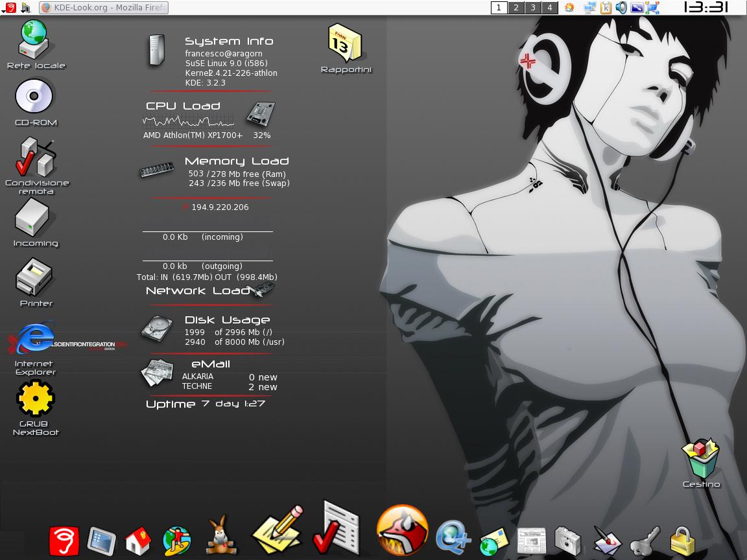The width and height of the screenshot is (747, 560).
Task: Click the red swirl menu icon in dock
Action: [x=64, y=541]
